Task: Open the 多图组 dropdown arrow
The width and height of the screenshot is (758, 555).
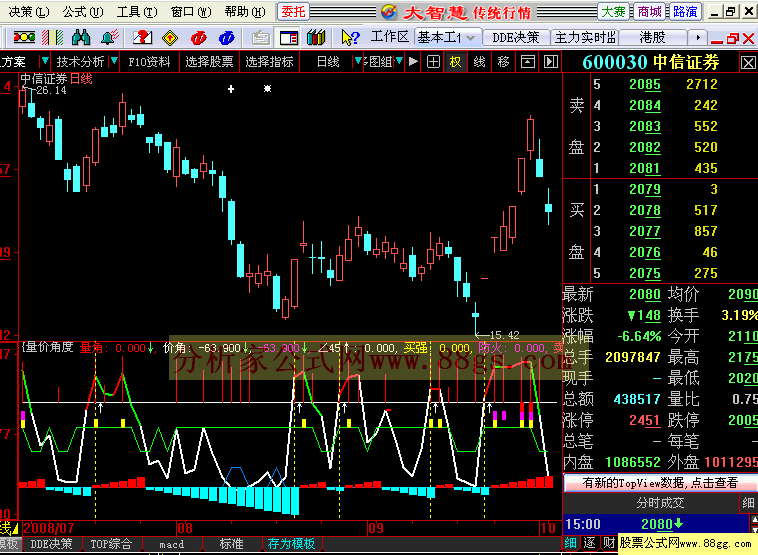Action: pos(399,61)
